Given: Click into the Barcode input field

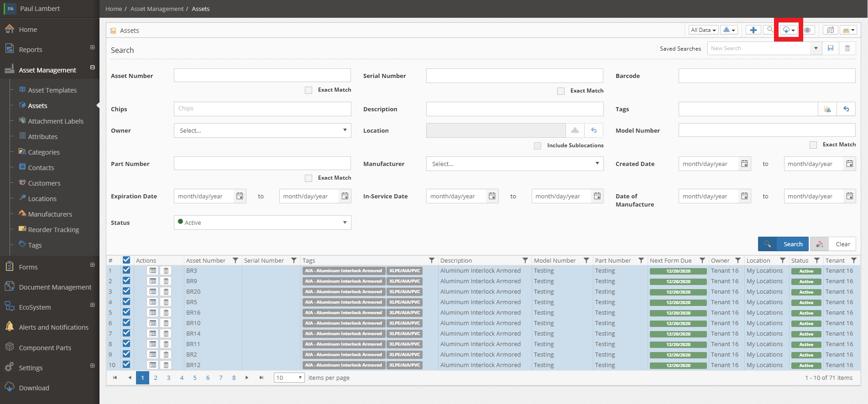Looking at the screenshot, I should pos(767,76).
